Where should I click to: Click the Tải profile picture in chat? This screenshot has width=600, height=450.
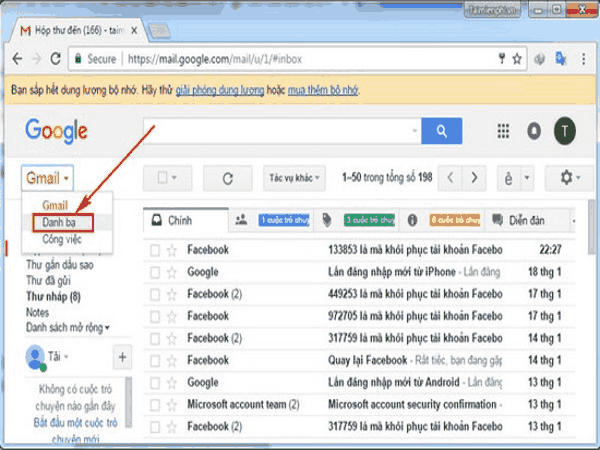35,357
